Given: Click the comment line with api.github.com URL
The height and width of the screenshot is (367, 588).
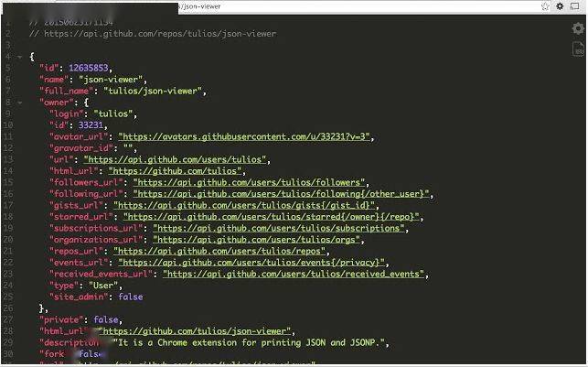Looking at the screenshot, I should [153, 34].
